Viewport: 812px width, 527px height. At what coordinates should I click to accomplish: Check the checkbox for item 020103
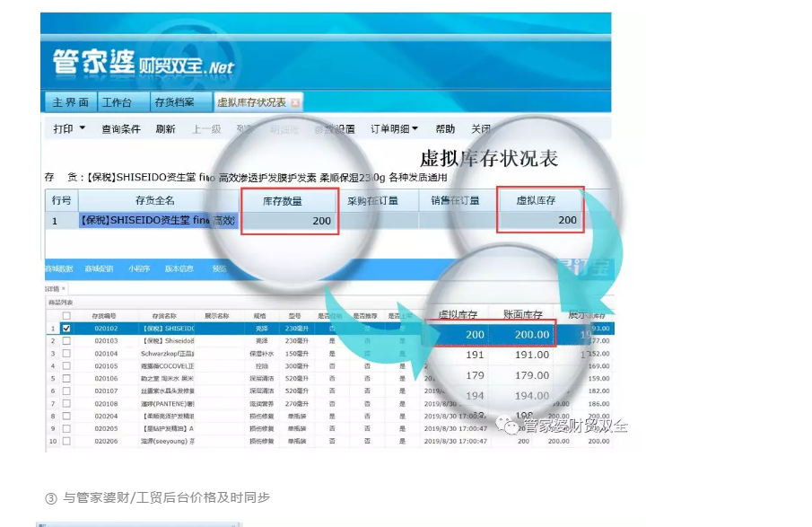click(x=66, y=341)
